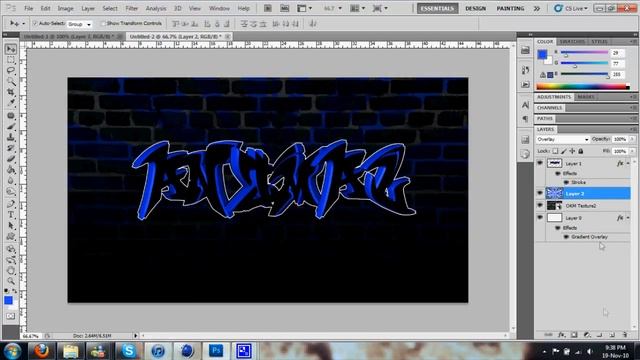The image size is (640, 360).
Task: Pick a color from the spectrum ramp
Action: (x=583, y=86)
